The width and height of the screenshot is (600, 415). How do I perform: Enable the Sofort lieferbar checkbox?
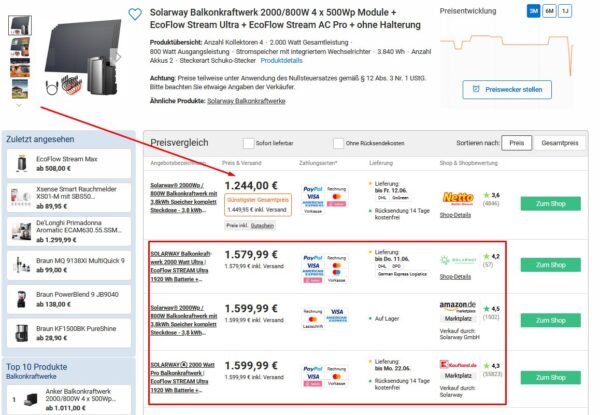pos(248,143)
